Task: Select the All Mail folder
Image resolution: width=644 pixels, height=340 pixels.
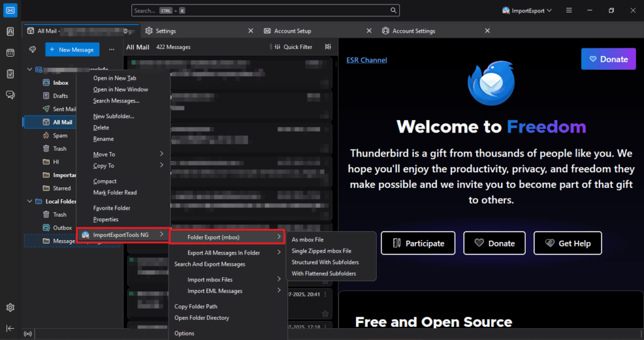Action: tap(50, 122)
